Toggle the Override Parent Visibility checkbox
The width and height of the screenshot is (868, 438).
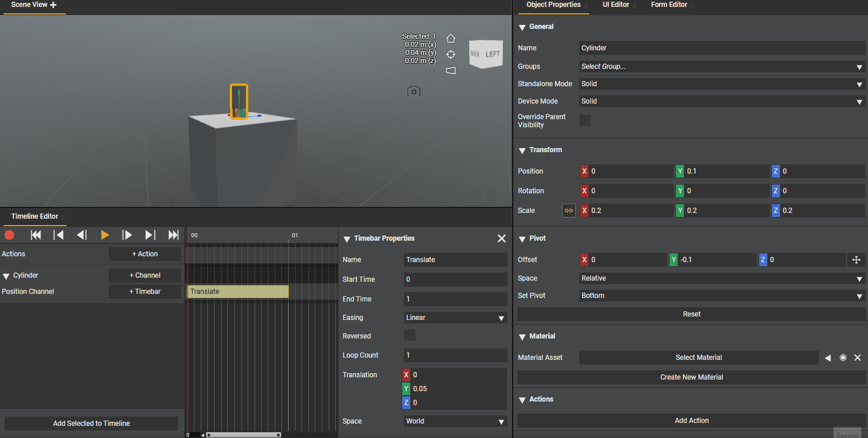tap(585, 120)
